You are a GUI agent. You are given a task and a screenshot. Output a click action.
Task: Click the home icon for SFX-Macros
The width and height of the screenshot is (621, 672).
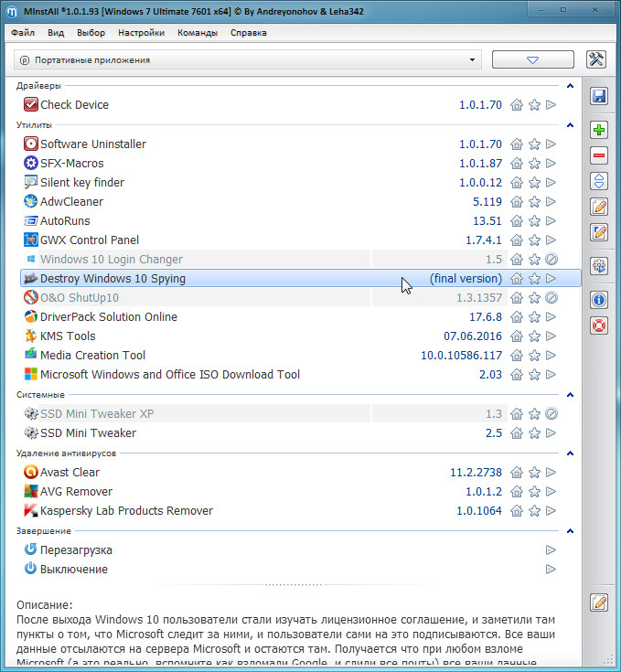[x=517, y=164]
